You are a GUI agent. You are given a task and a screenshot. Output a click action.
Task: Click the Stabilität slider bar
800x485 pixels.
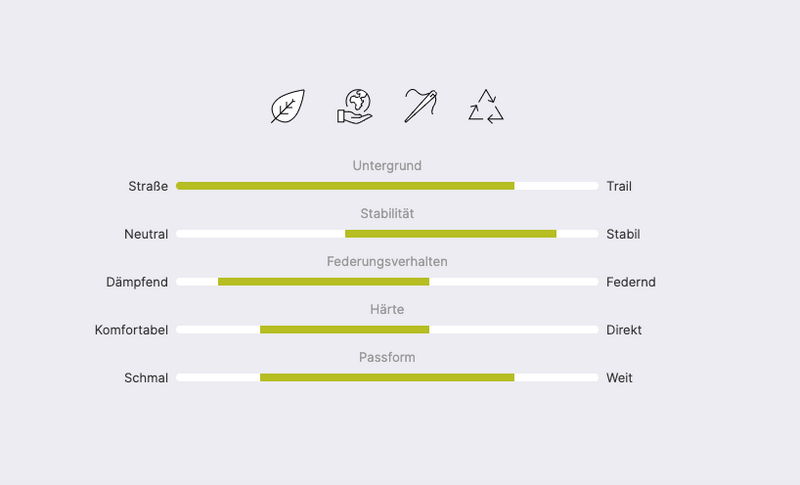[x=387, y=234]
